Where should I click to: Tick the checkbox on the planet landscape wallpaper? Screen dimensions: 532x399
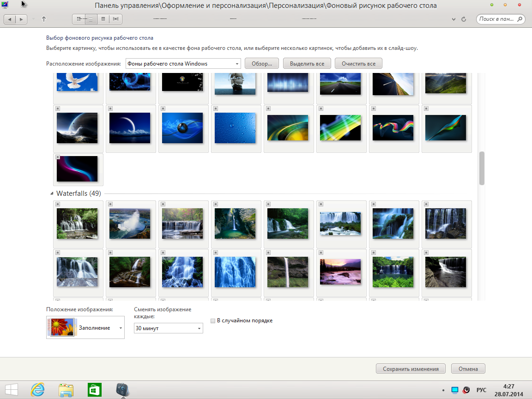click(x=58, y=109)
